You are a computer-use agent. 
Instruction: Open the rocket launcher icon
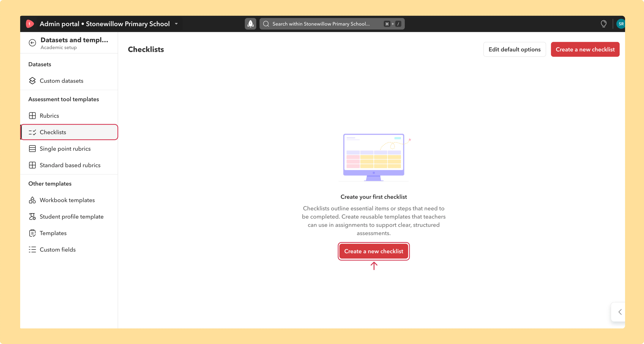pos(250,24)
